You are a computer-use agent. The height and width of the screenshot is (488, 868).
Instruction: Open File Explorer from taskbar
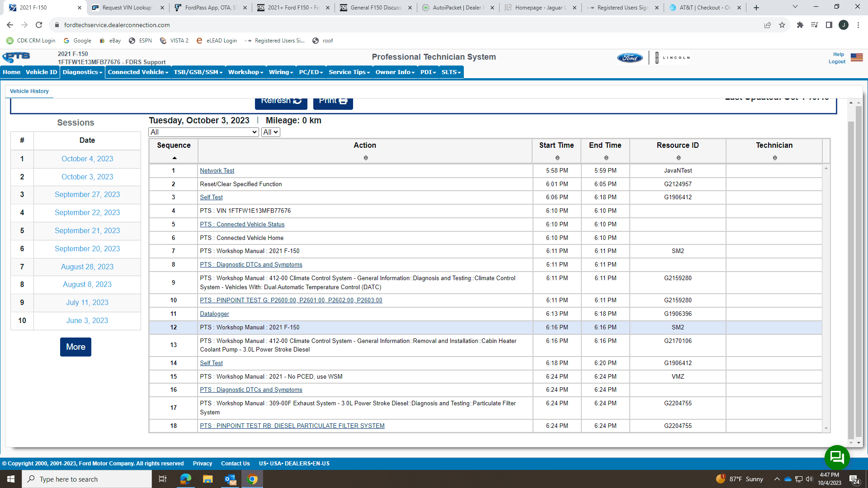coord(208,479)
